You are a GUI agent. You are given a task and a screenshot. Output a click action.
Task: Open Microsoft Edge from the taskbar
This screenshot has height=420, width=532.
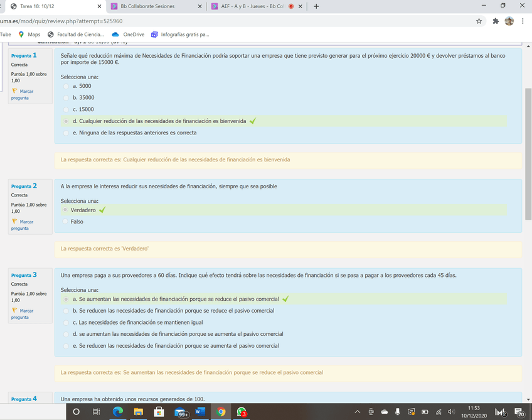coord(117,412)
